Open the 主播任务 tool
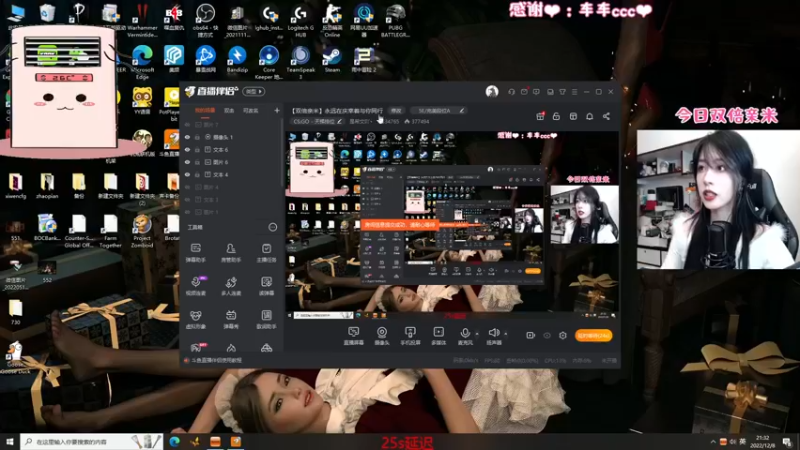The height and width of the screenshot is (450, 800). click(x=266, y=253)
